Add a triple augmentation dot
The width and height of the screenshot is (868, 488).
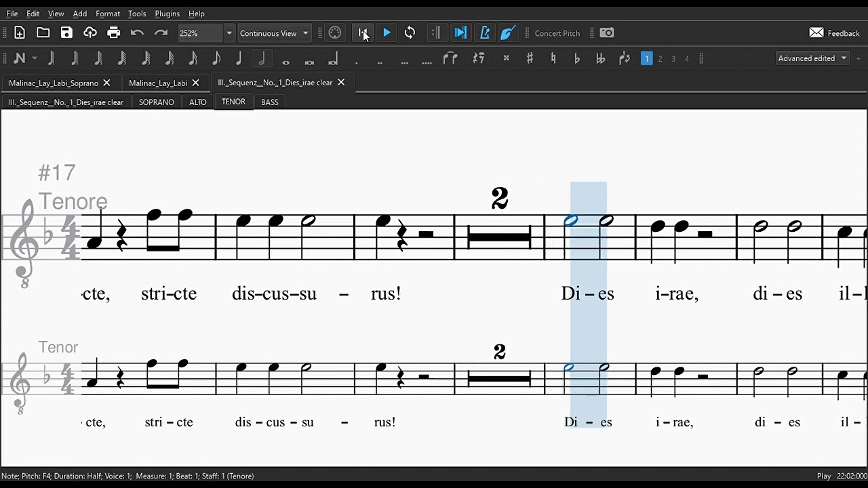click(x=404, y=62)
